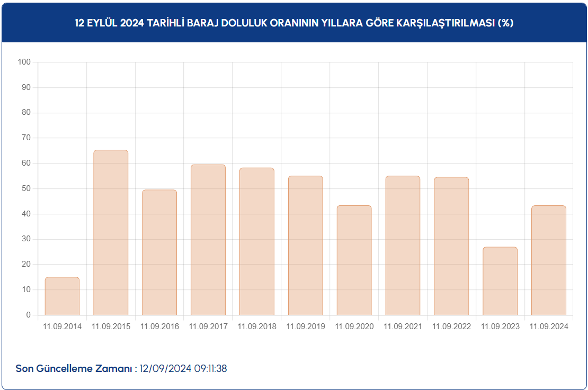Click the 11.09.2019 x-axis date label
Viewport: 588px width, 390px height.
pos(305,326)
